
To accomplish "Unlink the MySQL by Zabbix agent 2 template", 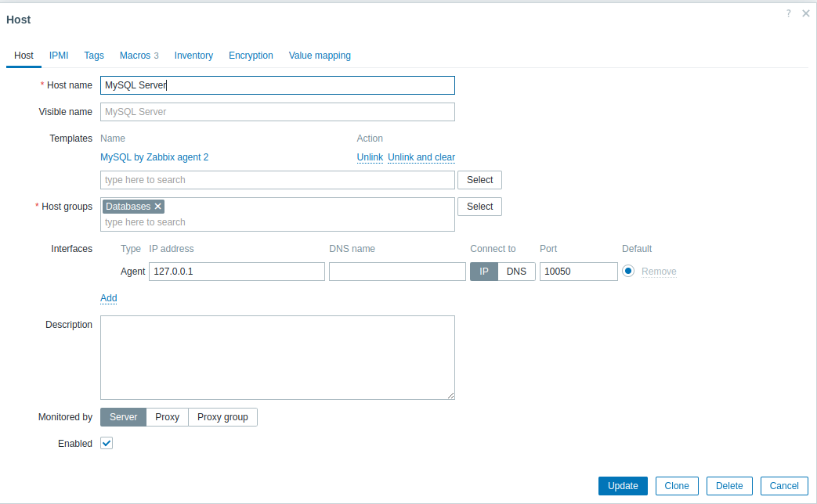I will tap(370, 157).
